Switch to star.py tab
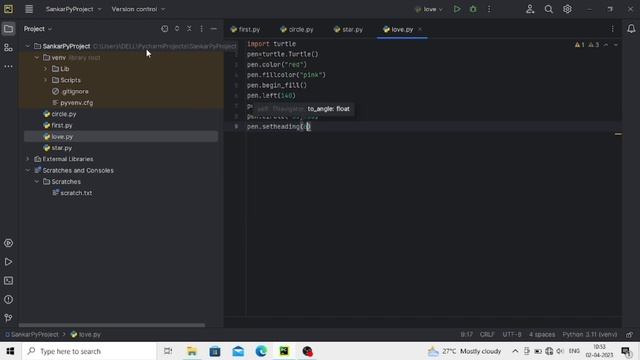 [x=348, y=29]
